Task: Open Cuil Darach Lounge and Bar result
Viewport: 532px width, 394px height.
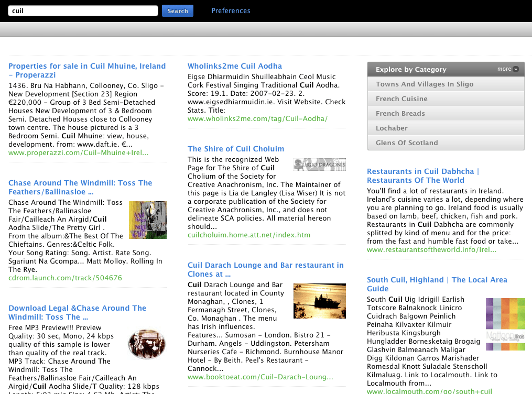Action: coord(266,269)
